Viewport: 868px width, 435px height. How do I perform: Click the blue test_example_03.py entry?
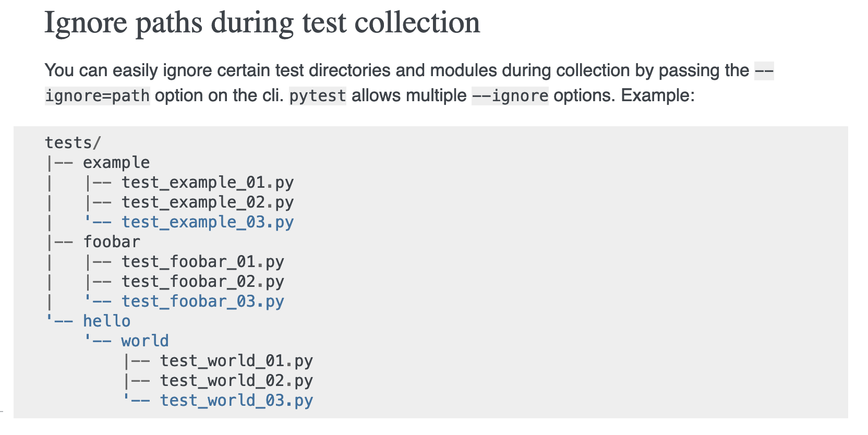click(x=208, y=222)
